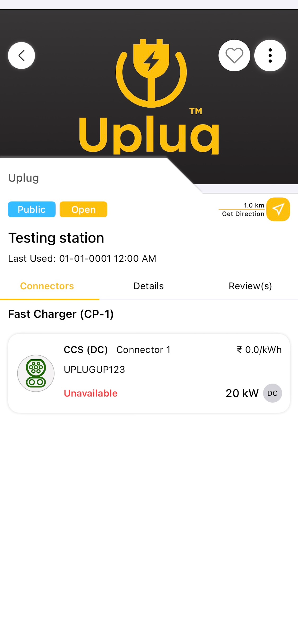Tap the 1.0 km distance label
The width and height of the screenshot is (298, 644).
click(254, 206)
